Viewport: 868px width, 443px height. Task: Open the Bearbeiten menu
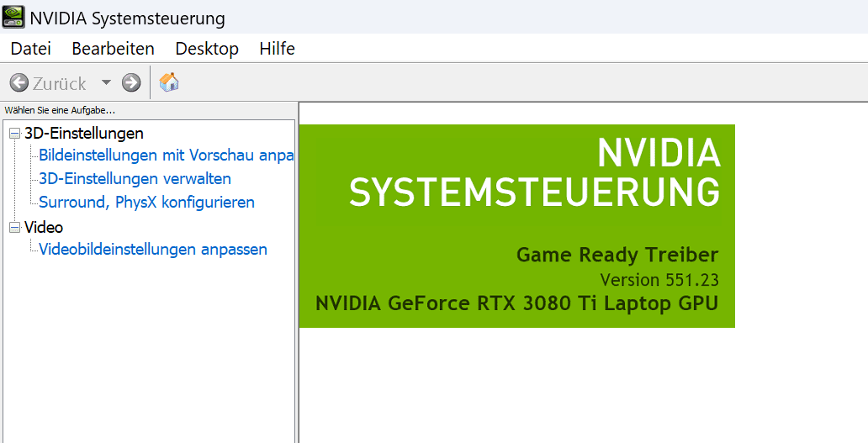[x=113, y=49]
